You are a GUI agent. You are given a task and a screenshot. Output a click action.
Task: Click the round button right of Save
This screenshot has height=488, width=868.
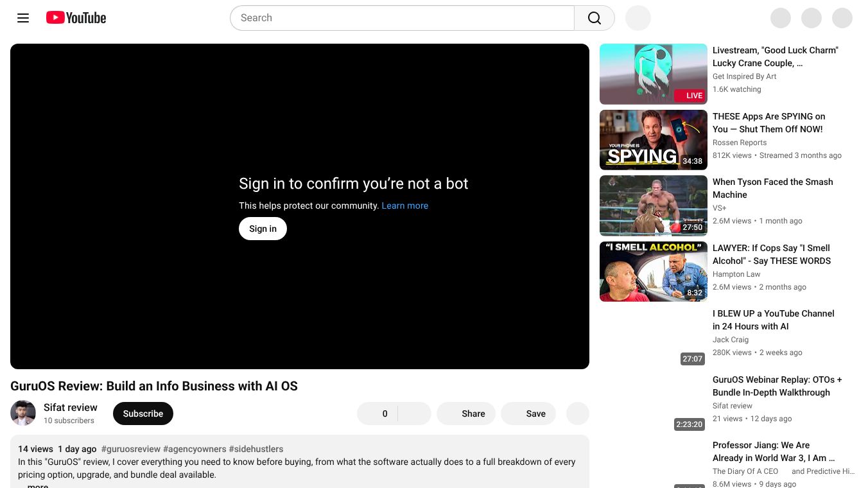578,414
